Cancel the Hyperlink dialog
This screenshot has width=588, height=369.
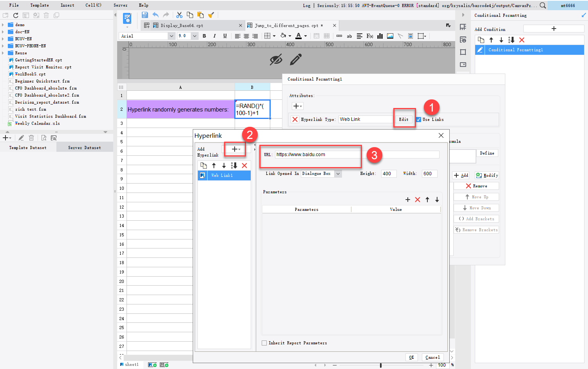432,357
